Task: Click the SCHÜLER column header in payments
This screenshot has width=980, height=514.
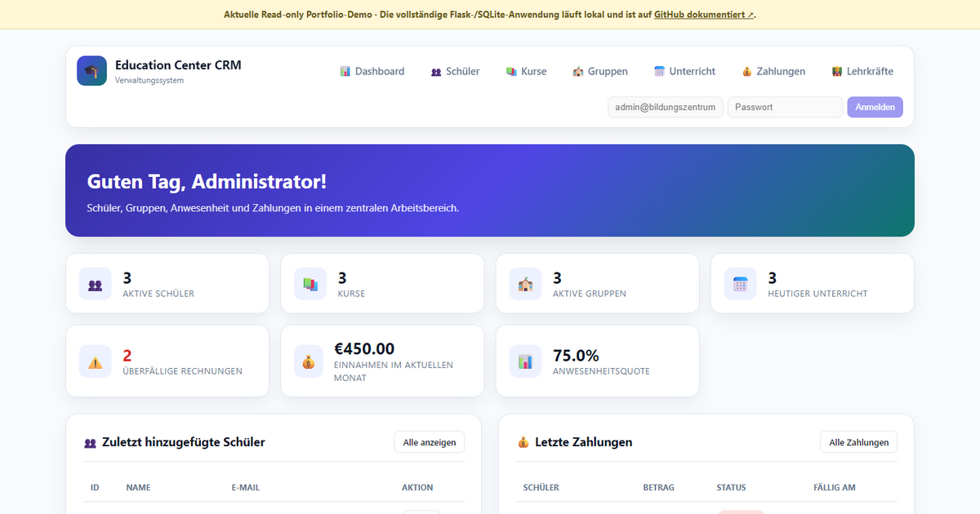Action: click(541, 488)
